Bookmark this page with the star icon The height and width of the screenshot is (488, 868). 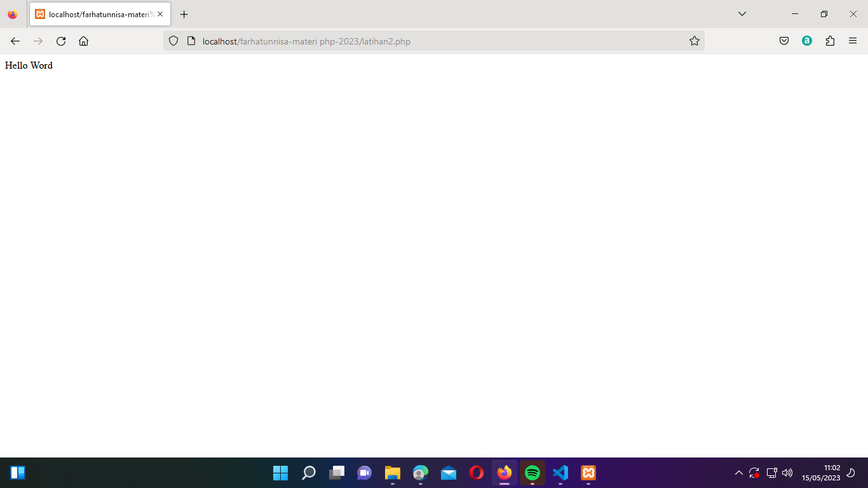(695, 41)
